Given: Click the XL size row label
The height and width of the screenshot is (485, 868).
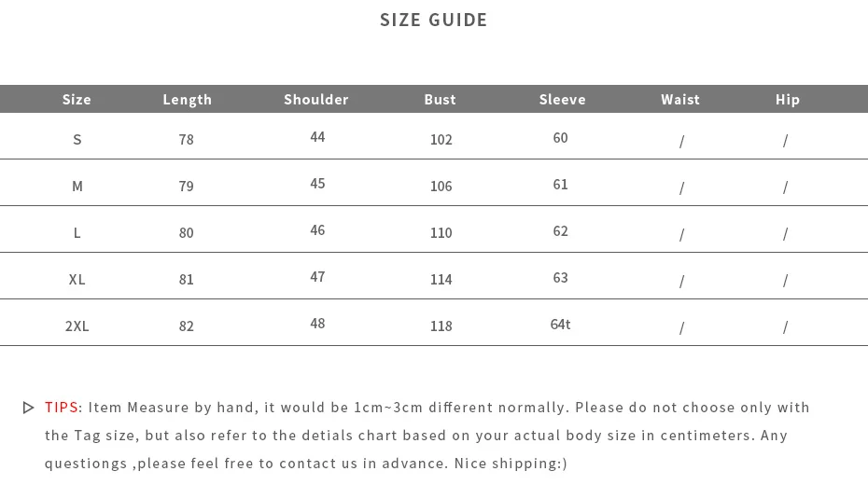Looking at the screenshot, I should (77, 279).
